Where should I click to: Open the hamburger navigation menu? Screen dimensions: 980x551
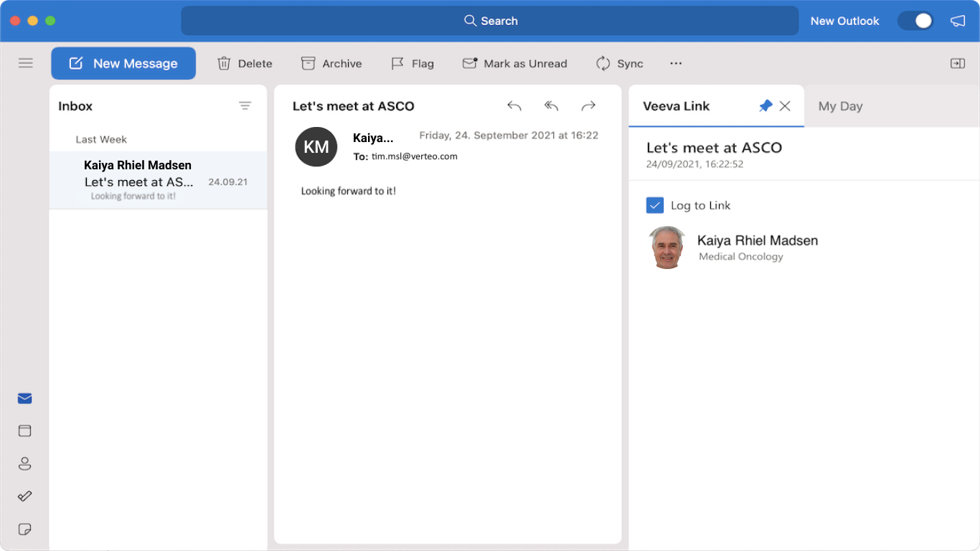(26, 63)
